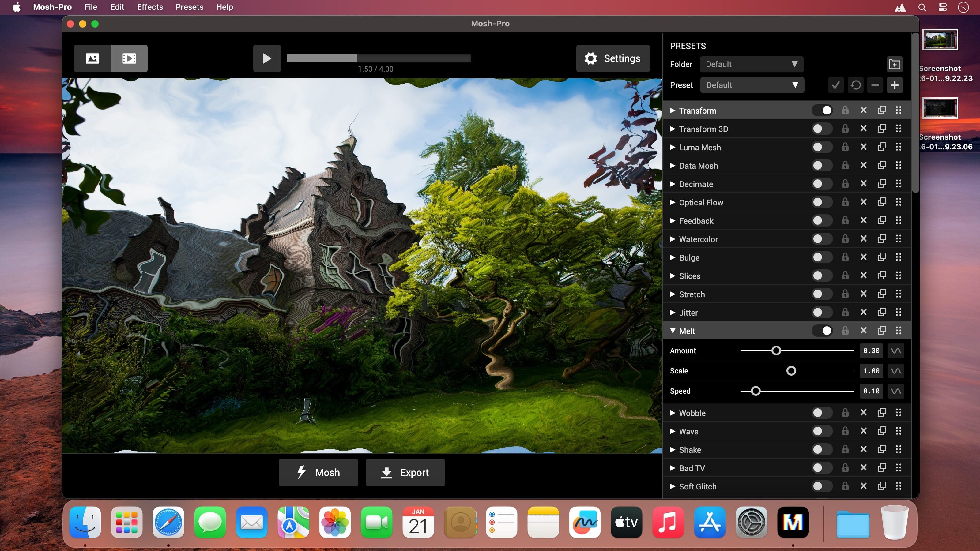Remove the Watercolor effect with X icon
Image resolution: width=980 pixels, height=551 pixels.
click(x=864, y=239)
